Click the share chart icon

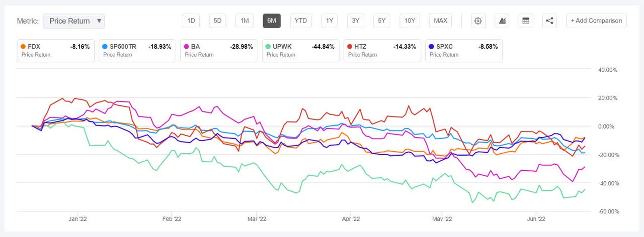point(549,21)
